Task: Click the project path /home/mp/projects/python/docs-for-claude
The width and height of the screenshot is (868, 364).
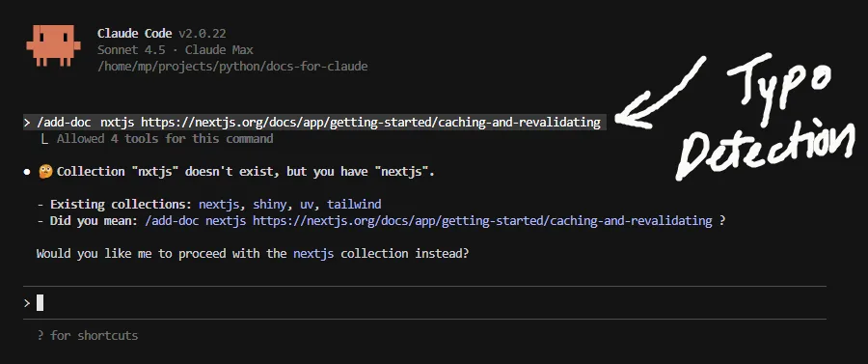Action: [x=231, y=67]
